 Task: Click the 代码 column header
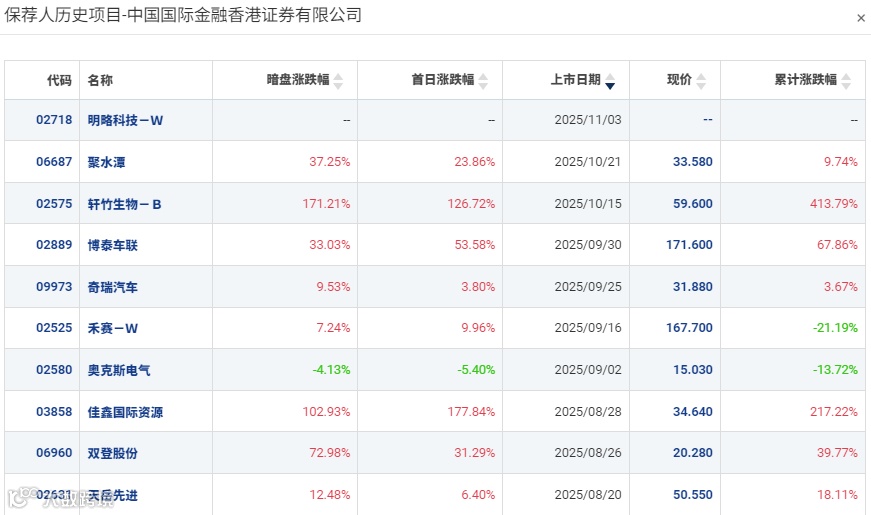pos(59,80)
